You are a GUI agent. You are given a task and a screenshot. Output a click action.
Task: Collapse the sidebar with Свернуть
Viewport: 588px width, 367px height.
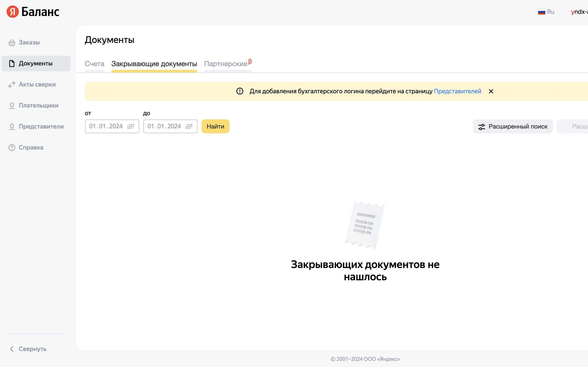pyautogui.click(x=28, y=349)
